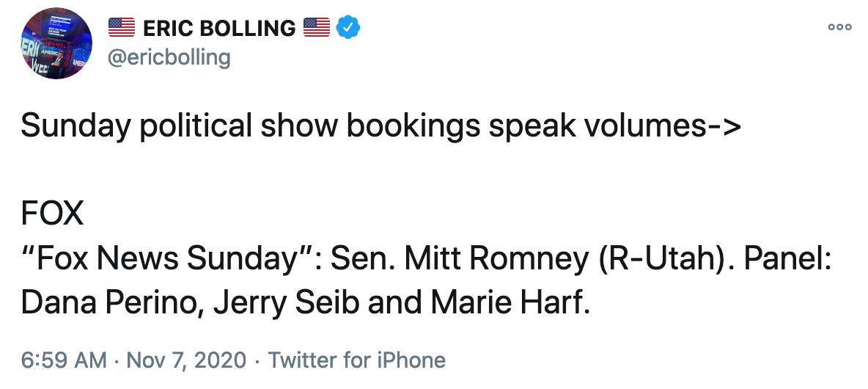Viewport: 868px width, 389px height.
Task: Click the "FOX" line in the tweet
Action: click(52, 214)
